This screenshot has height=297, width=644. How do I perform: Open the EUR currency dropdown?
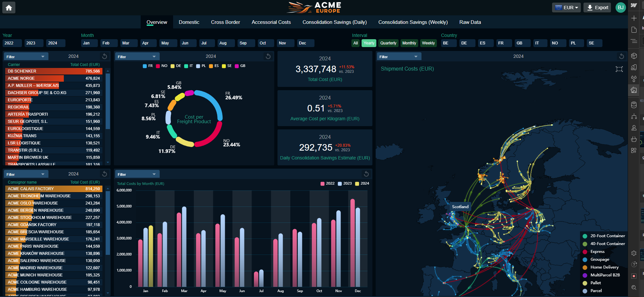(x=566, y=7)
